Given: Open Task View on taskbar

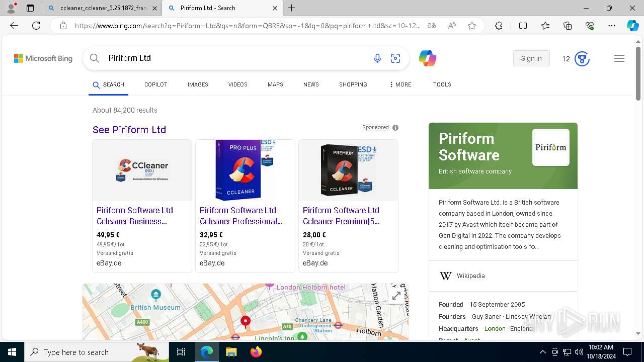Looking at the screenshot, I should (181, 352).
